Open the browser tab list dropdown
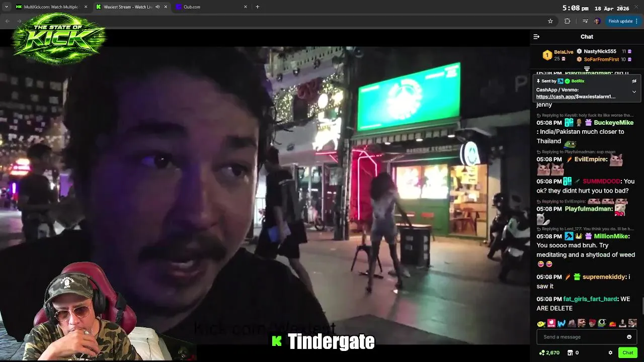 click(x=7, y=7)
